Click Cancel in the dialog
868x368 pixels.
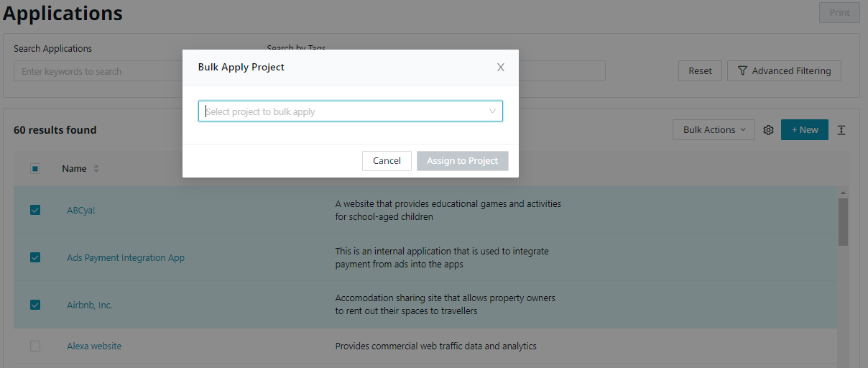(387, 161)
